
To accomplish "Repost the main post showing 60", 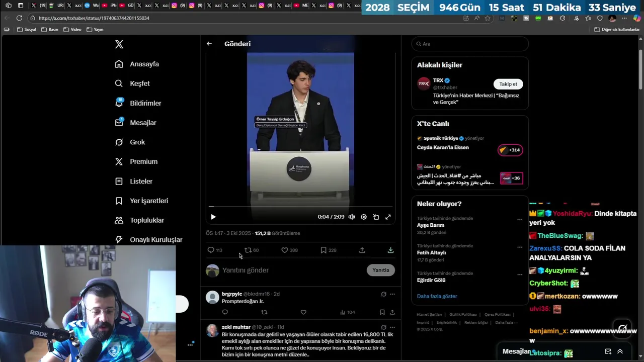I will pyautogui.click(x=252, y=250).
